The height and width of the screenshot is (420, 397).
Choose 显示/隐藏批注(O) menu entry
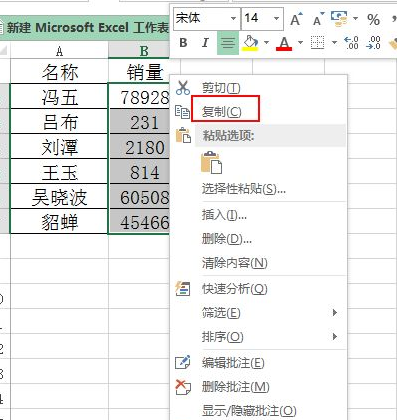pyautogui.click(x=249, y=411)
